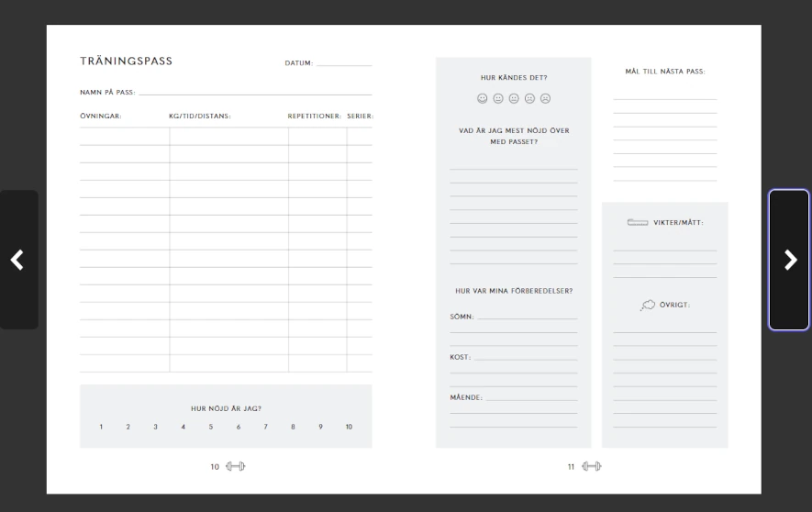This screenshot has height=512, width=812.
Task: Go to previous page with left arrow
Action: (17, 260)
